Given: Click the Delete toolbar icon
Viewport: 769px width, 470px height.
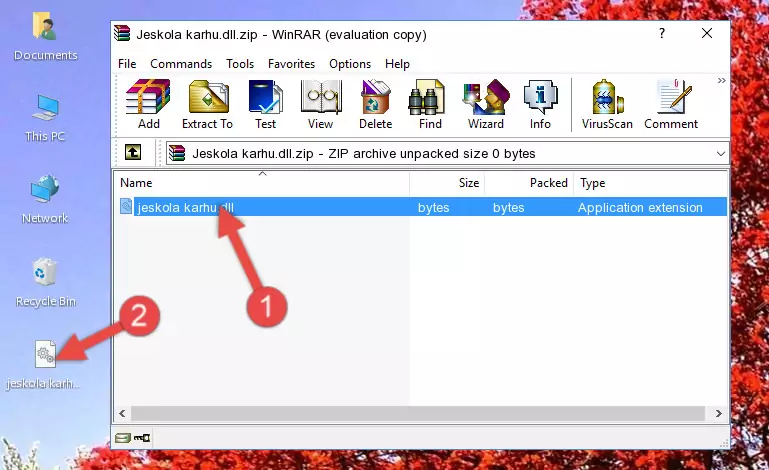Looking at the screenshot, I should [375, 104].
